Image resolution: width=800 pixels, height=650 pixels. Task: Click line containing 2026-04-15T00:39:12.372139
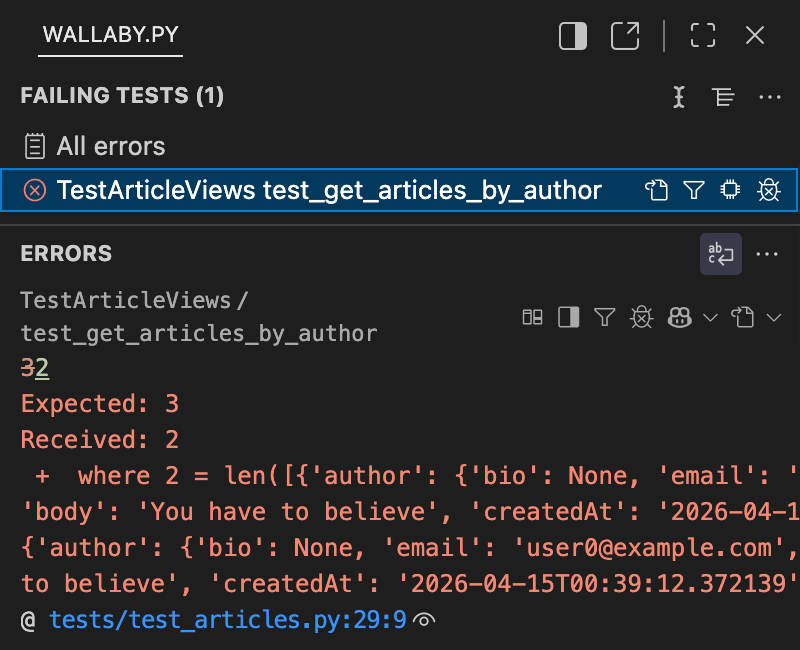pyautogui.click(x=410, y=584)
